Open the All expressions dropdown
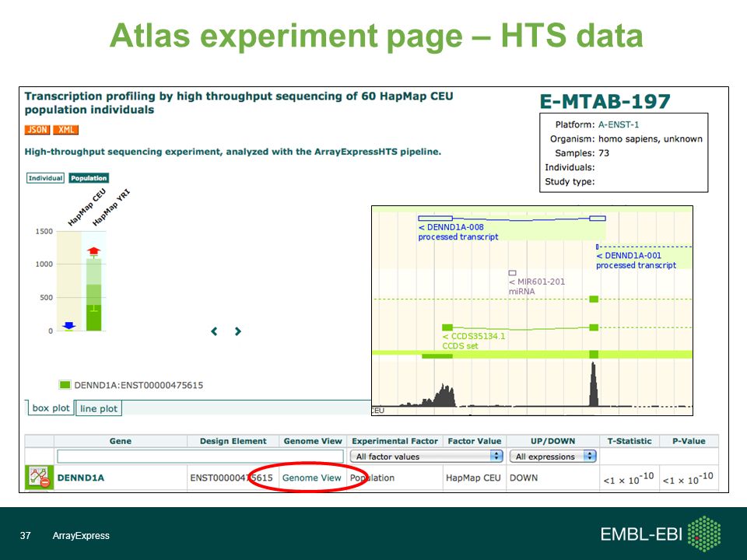This screenshot has width=747, height=560. [x=552, y=457]
